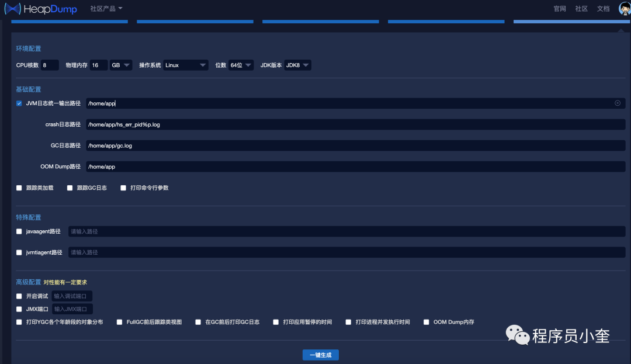Enable the 开启调试 option
The image size is (631, 364).
18,296
